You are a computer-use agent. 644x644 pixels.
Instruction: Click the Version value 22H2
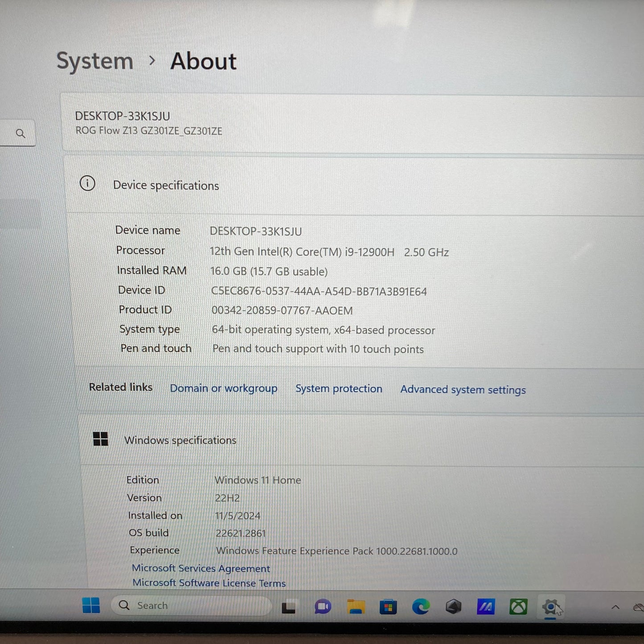227,498
